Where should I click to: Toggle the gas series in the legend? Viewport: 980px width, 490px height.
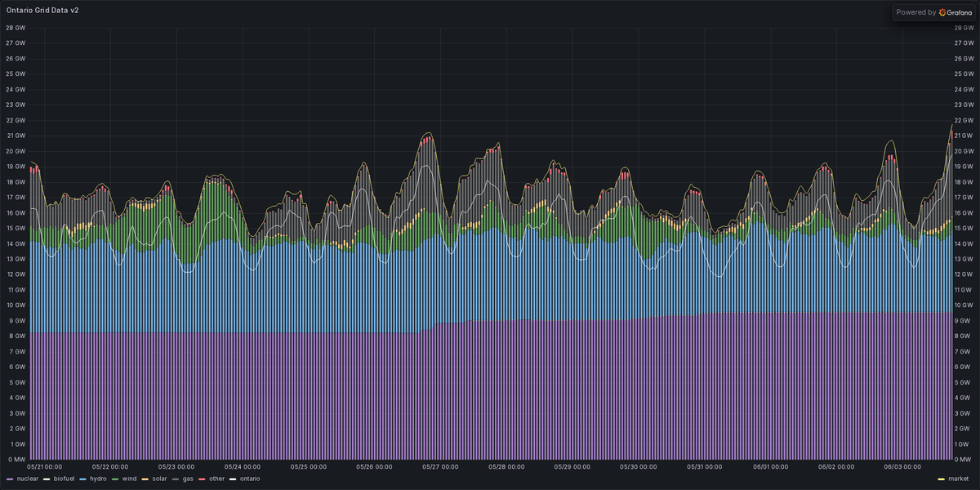189,479
